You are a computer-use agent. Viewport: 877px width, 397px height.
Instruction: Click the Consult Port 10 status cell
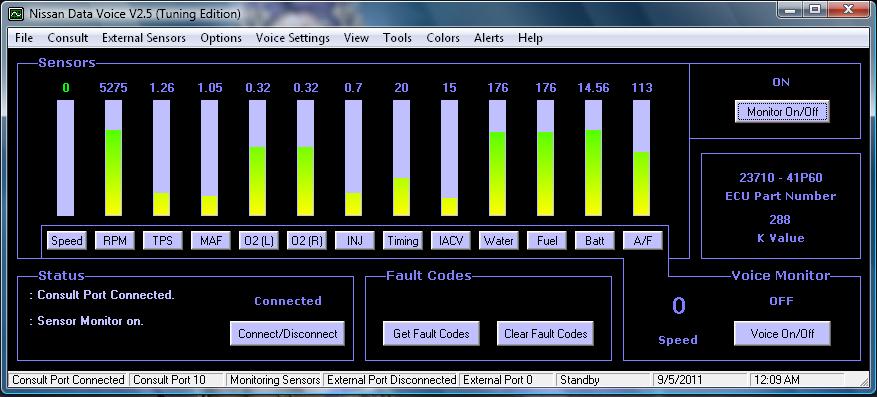click(x=176, y=380)
